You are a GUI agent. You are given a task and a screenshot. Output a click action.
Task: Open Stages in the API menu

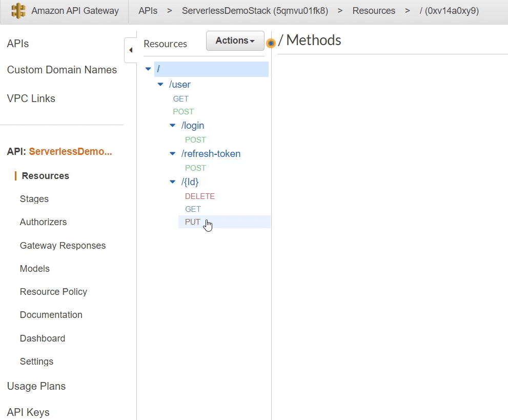pos(34,199)
